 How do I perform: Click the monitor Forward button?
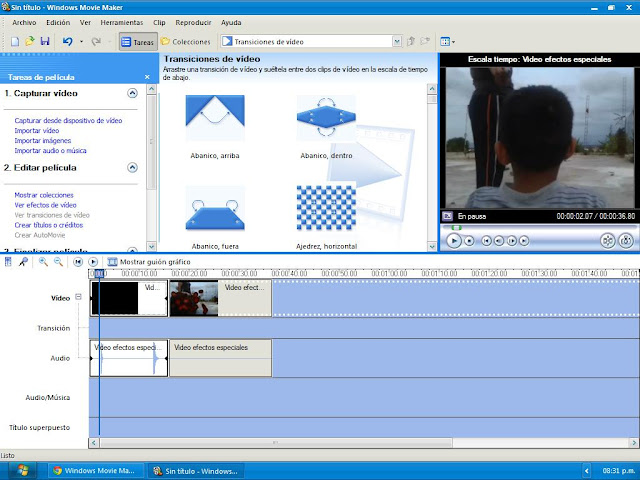[524, 241]
